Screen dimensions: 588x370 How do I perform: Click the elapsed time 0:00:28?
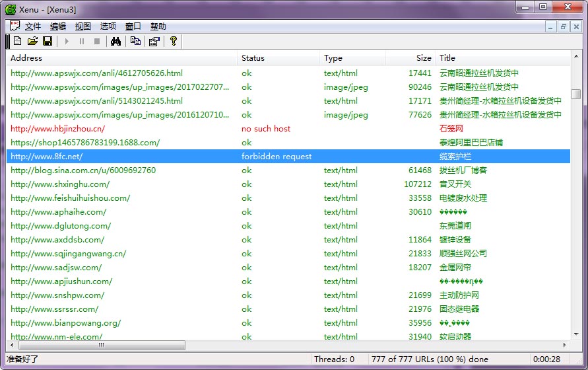(x=546, y=359)
